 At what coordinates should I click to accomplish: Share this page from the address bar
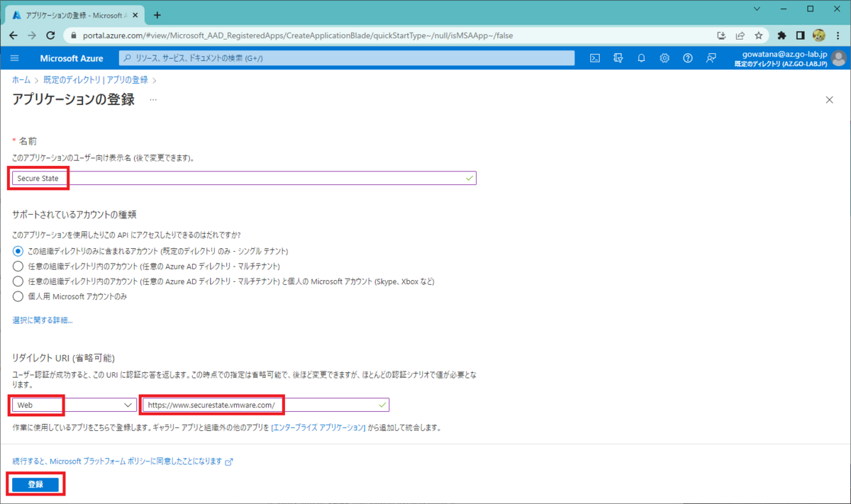pyautogui.click(x=740, y=35)
